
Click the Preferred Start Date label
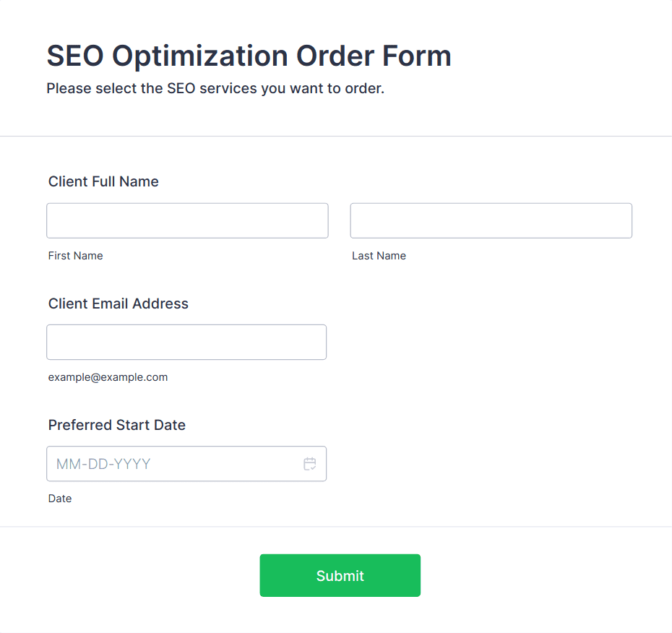(x=117, y=425)
